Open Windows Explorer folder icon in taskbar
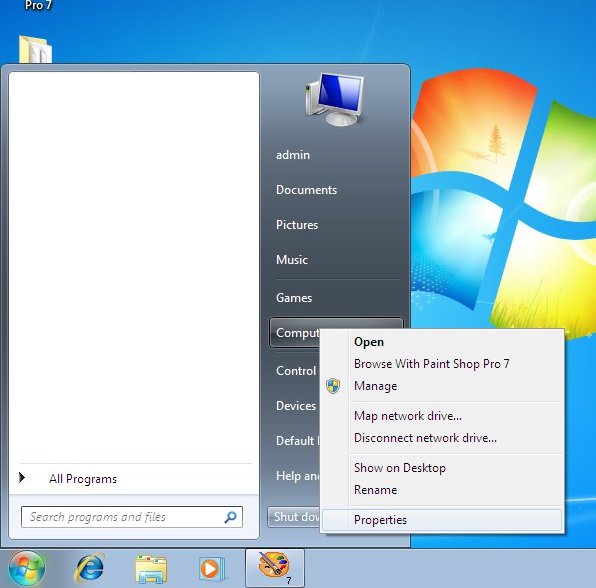Screen dimensions: 596x588 151,569
